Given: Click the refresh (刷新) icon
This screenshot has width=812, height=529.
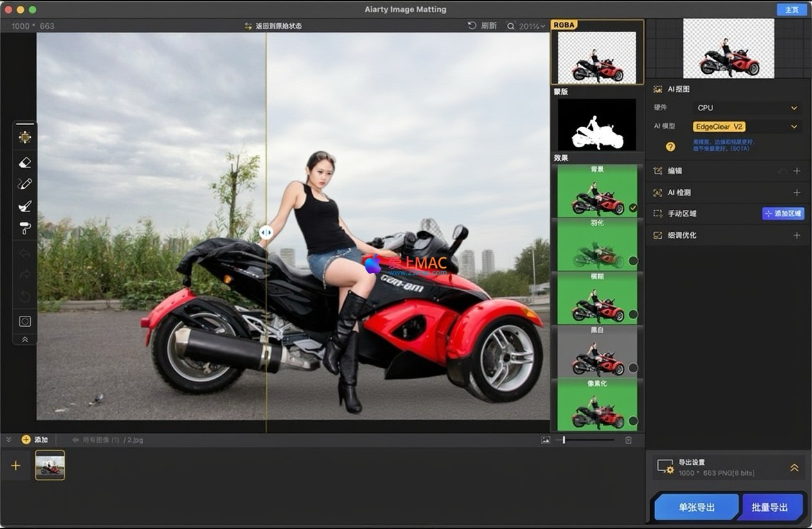Looking at the screenshot, I should click(472, 26).
